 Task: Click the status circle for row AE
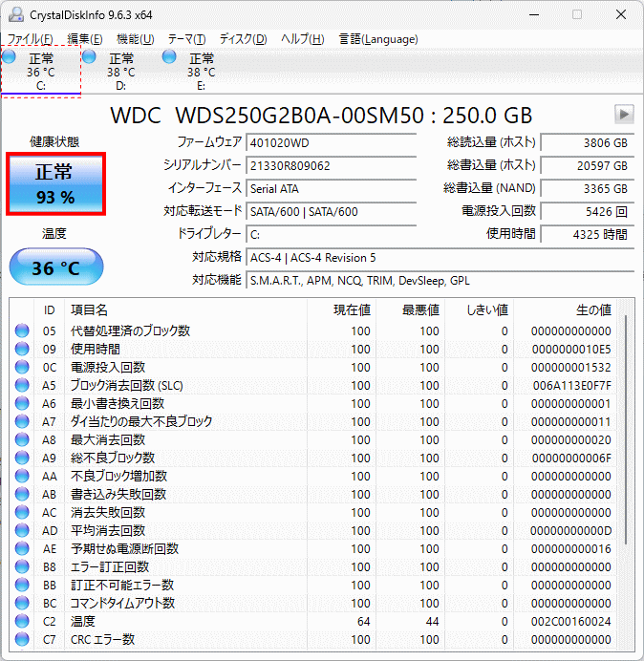22,548
